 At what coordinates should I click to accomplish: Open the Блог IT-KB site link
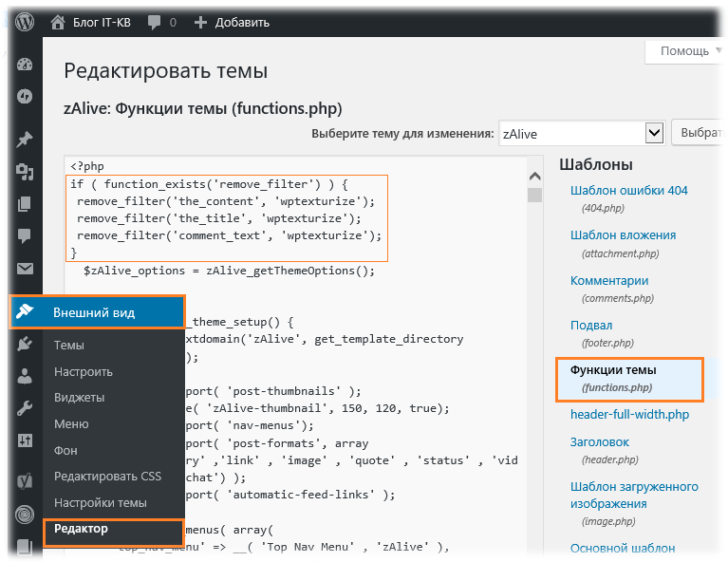(102, 22)
